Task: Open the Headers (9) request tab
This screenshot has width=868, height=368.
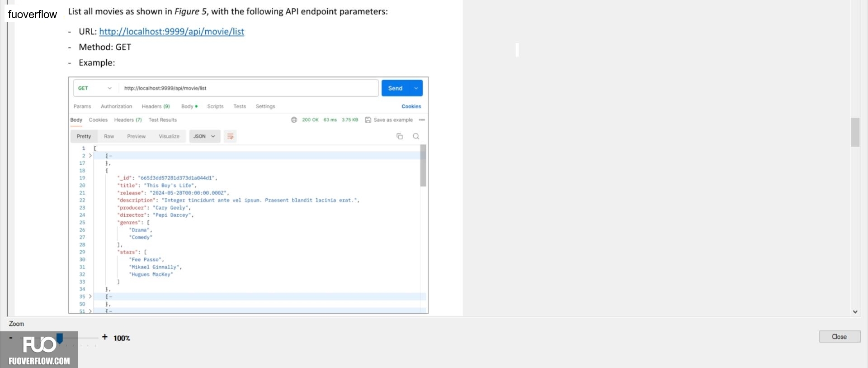Action: click(156, 106)
